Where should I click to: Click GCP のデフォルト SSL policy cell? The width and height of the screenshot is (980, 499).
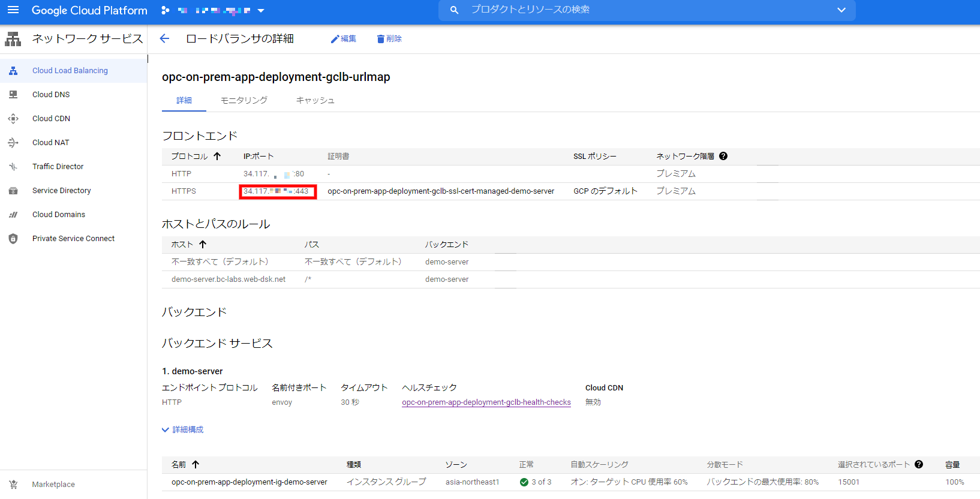[x=605, y=191]
